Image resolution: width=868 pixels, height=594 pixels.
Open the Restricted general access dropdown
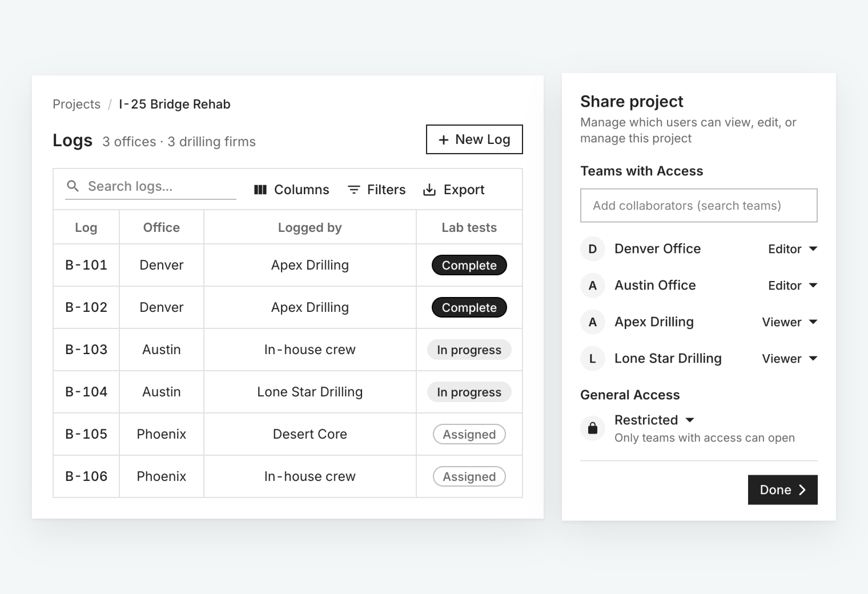click(x=654, y=420)
